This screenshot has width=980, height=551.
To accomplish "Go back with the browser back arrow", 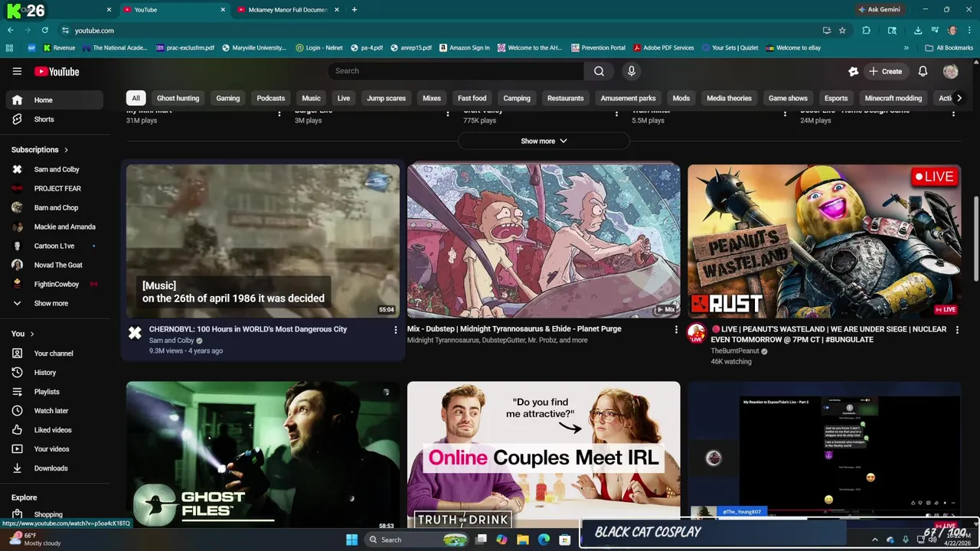I will [10, 31].
